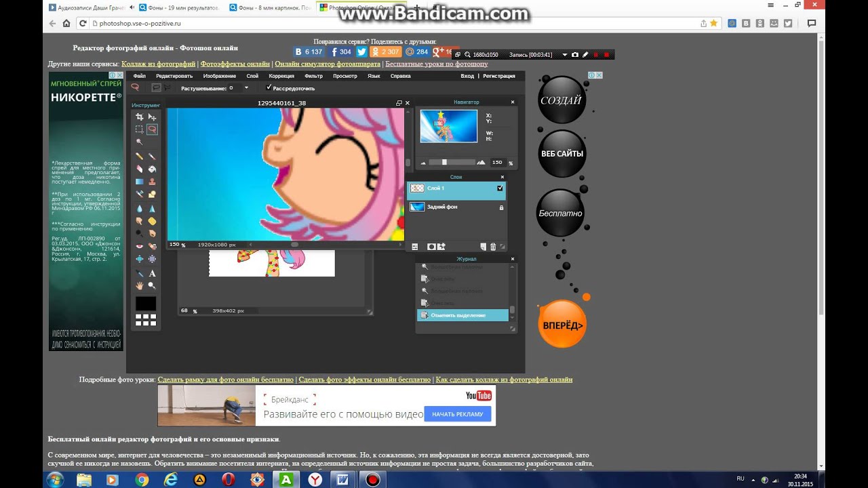Select the Type tool
Image resolution: width=868 pixels, height=488 pixels.
(152, 273)
